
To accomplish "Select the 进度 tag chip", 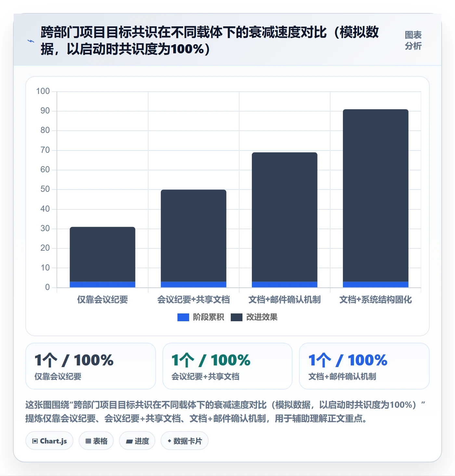I will pos(137,441).
